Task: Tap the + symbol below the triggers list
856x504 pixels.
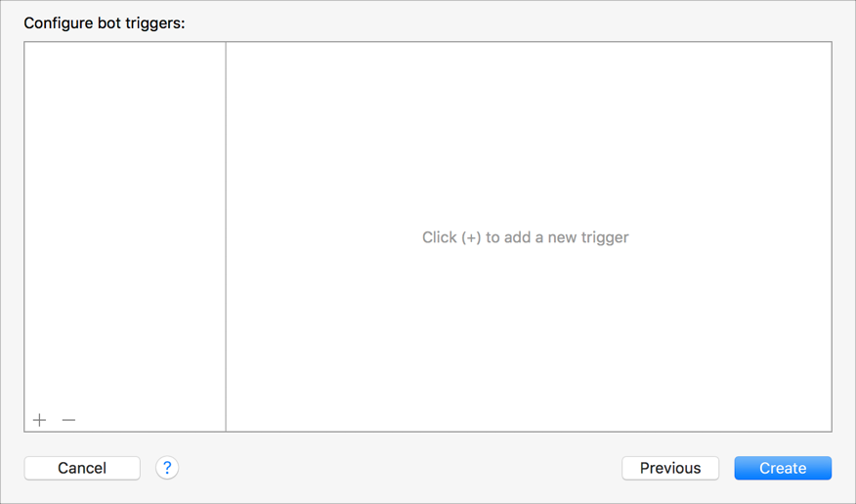Action: 39,420
